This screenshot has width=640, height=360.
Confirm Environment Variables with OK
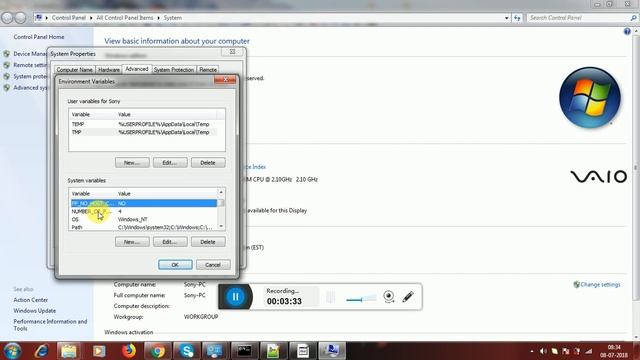(175, 264)
